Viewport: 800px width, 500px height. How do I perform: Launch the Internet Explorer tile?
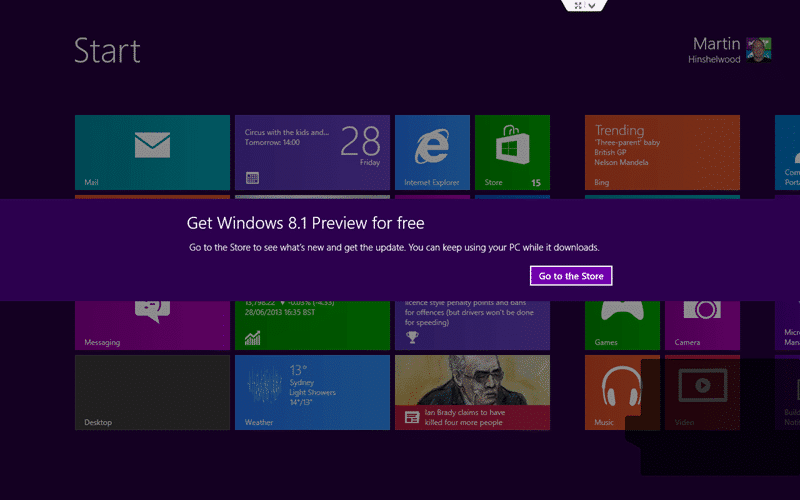point(432,153)
